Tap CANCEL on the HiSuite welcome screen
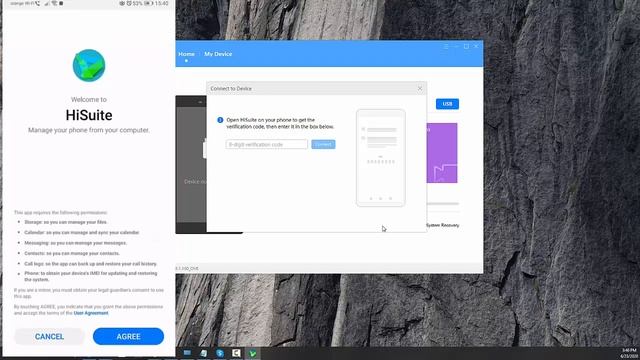The height and width of the screenshot is (360, 640). (x=49, y=336)
